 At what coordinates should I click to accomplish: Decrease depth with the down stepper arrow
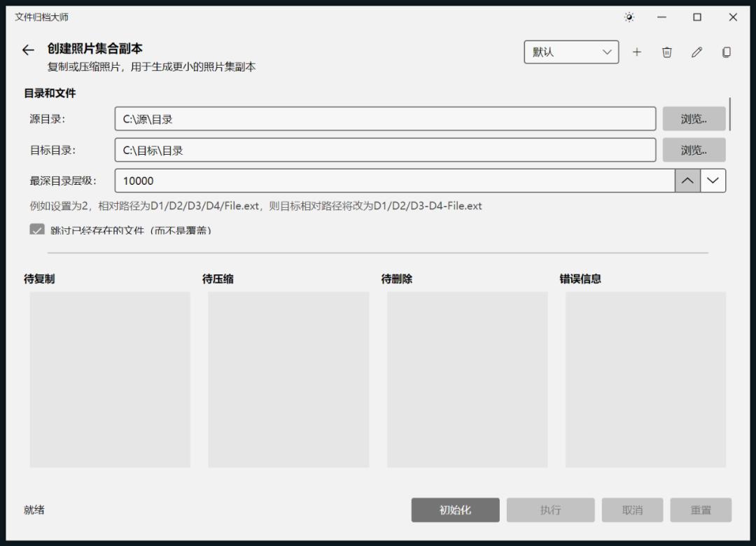(x=713, y=180)
